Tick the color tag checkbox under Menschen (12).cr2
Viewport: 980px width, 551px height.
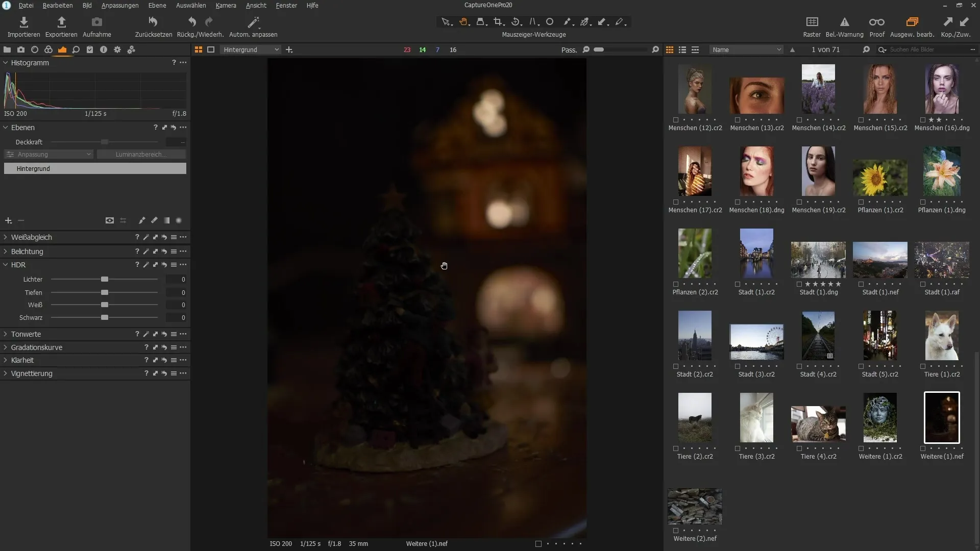(x=676, y=120)
